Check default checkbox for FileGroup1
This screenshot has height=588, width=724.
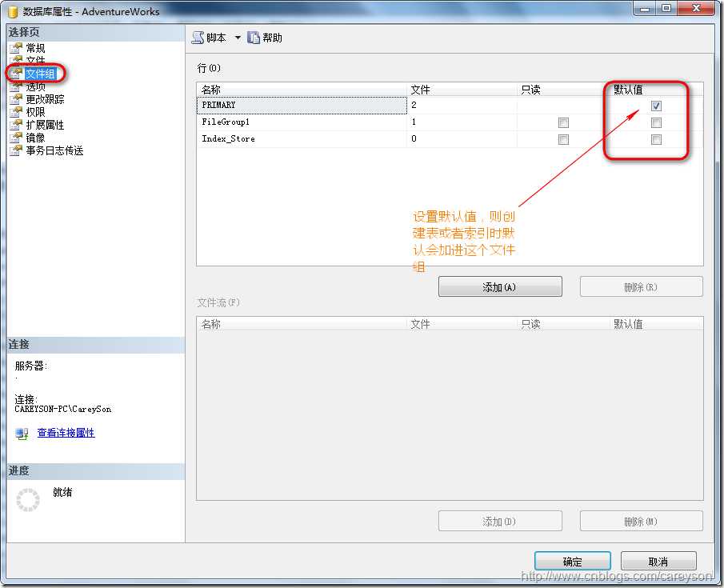656,123
